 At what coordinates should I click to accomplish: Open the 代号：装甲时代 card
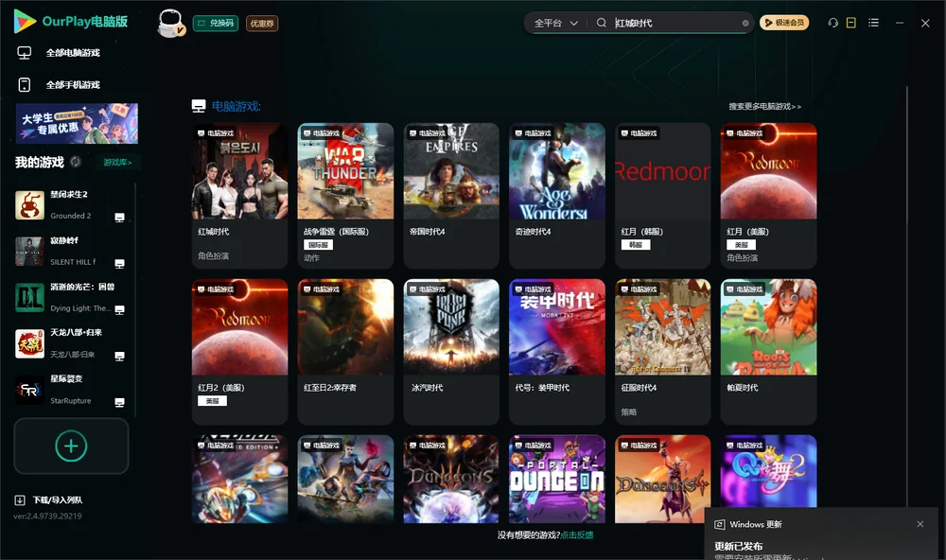pyautogui.click(x=557, y=352)
